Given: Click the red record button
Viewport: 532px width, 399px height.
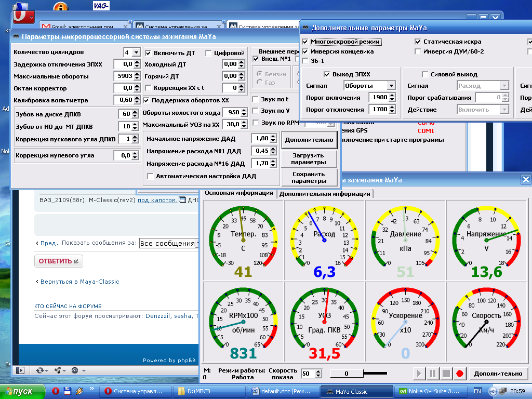Looking at the screenshot, I should (459, 374).
